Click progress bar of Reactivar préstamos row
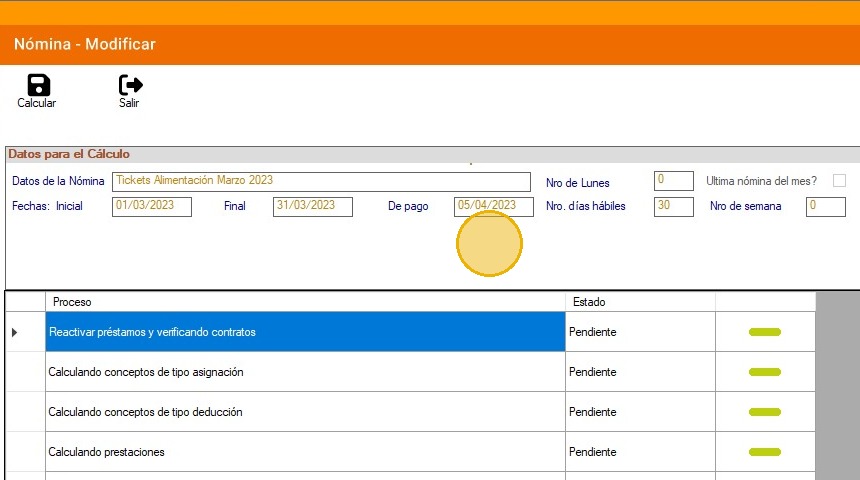The height and width of the screenshot is (480, 860). pyautogui.click(x=765, y=332)
